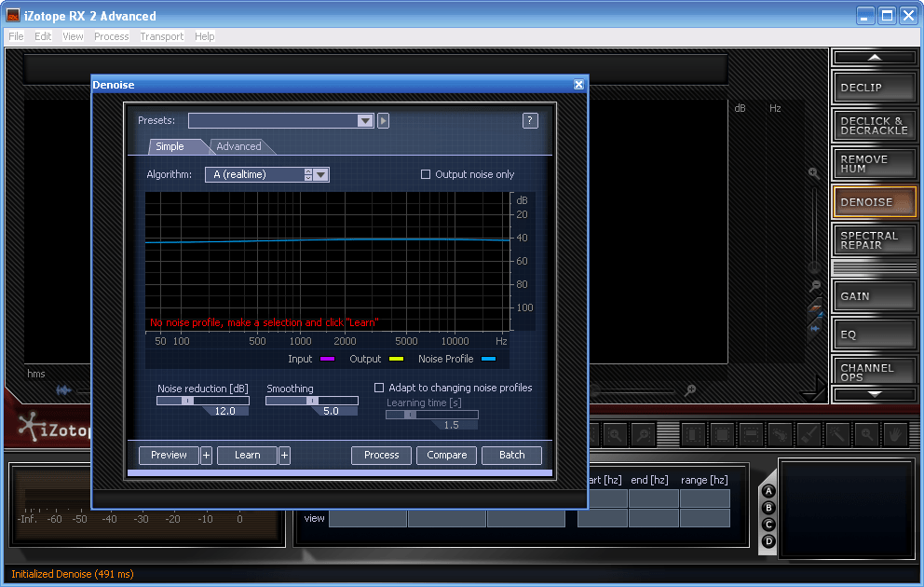The image size is (924, 587).
Task: Click the Algorithm spinner arrows
Action: 308,174
